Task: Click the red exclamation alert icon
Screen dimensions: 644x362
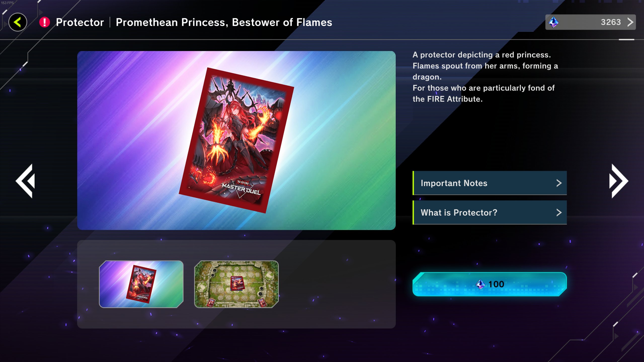Action: tap(45, 22)
